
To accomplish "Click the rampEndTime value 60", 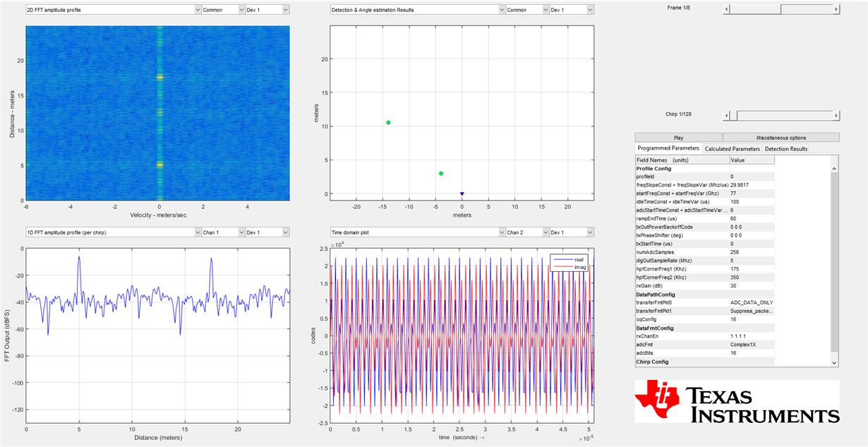I will point(752,219).
